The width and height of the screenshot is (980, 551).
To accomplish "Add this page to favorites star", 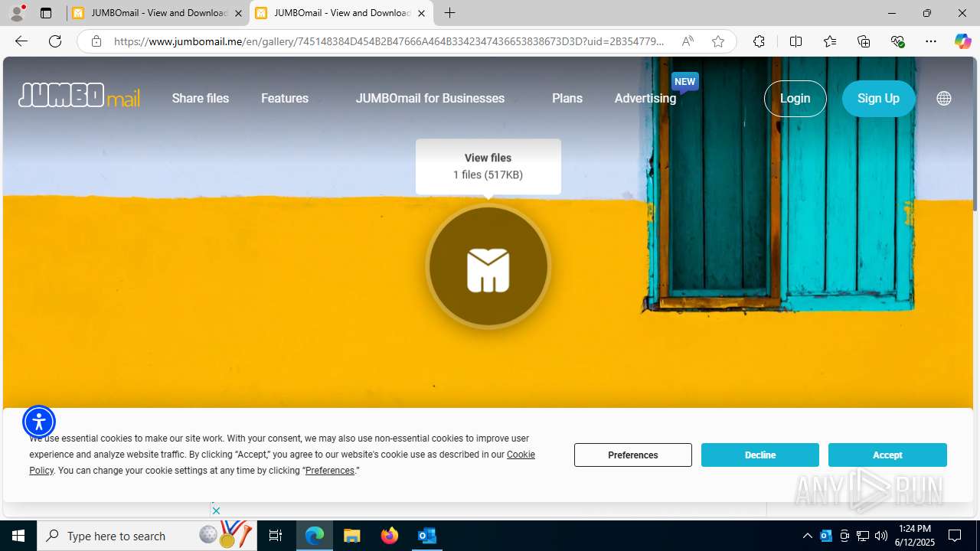I will (718, 41).
